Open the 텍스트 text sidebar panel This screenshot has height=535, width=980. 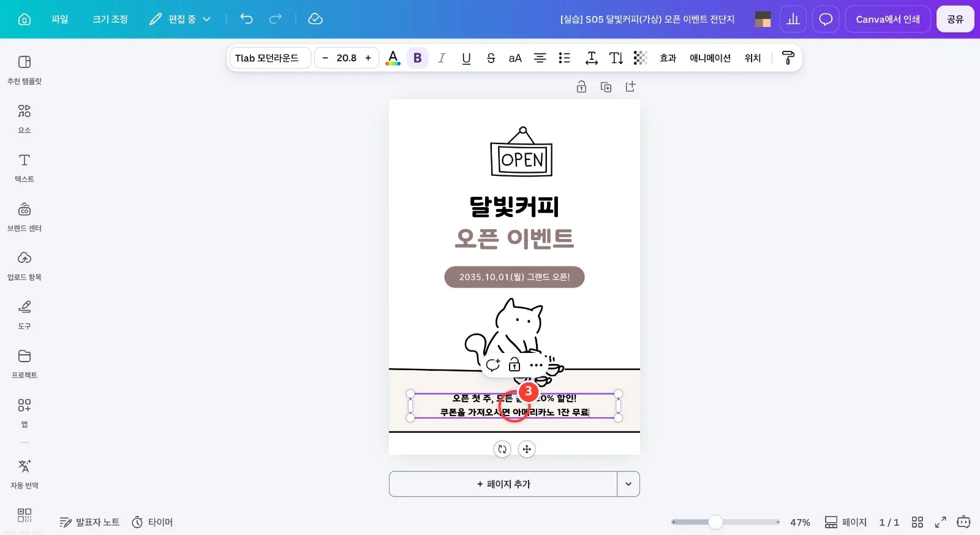pos(24,168)
